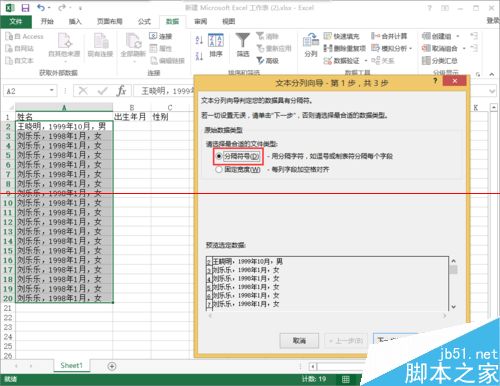Close the text to columns wizard dialog
This screenshot has width=500, height=386.
tap(454, 81)
